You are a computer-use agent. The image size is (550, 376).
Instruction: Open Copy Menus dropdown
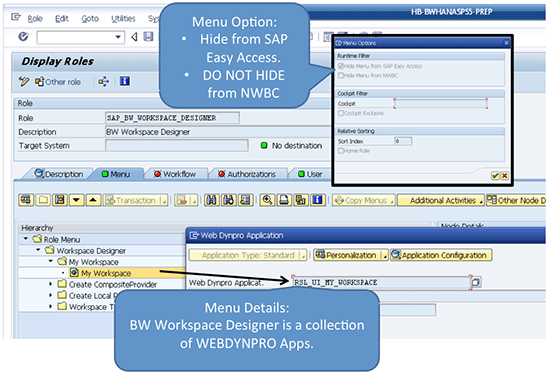coord(364,200)
